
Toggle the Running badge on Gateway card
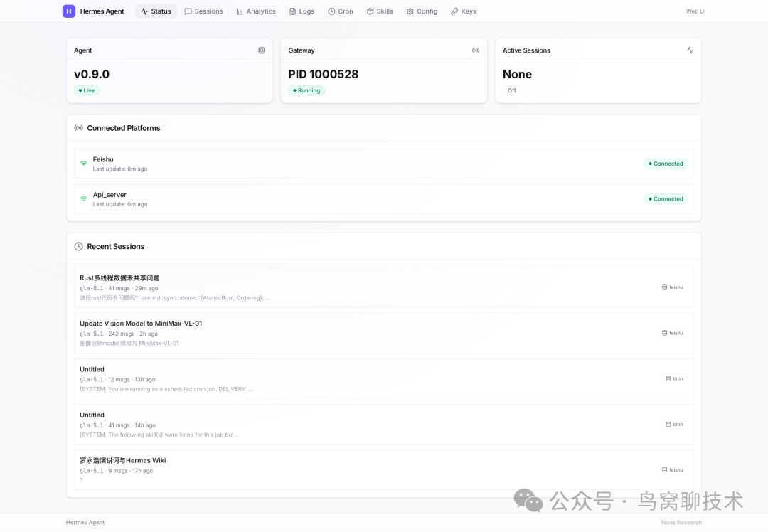[x=306, y=90]
